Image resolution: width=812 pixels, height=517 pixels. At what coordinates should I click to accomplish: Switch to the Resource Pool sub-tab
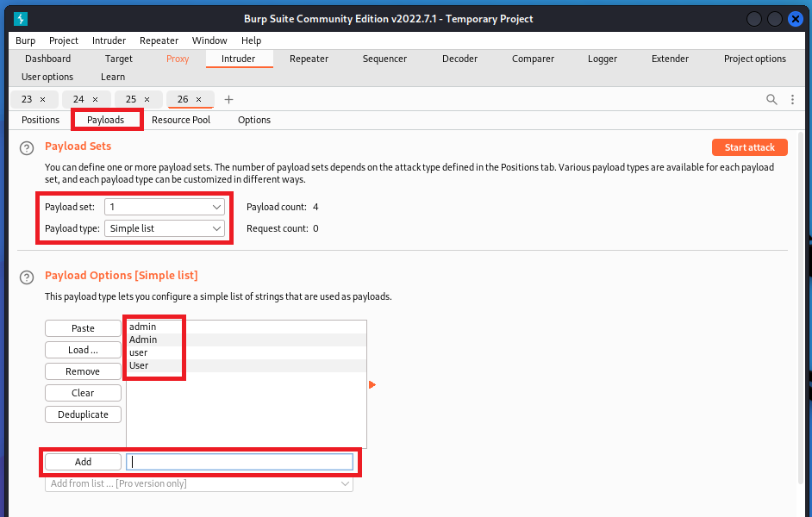(181, 120)
